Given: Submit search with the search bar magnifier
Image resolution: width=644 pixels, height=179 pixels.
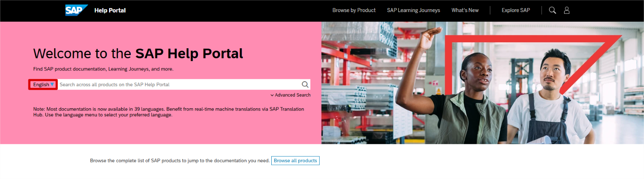Looking at the screenshot, I should [305, 84].
